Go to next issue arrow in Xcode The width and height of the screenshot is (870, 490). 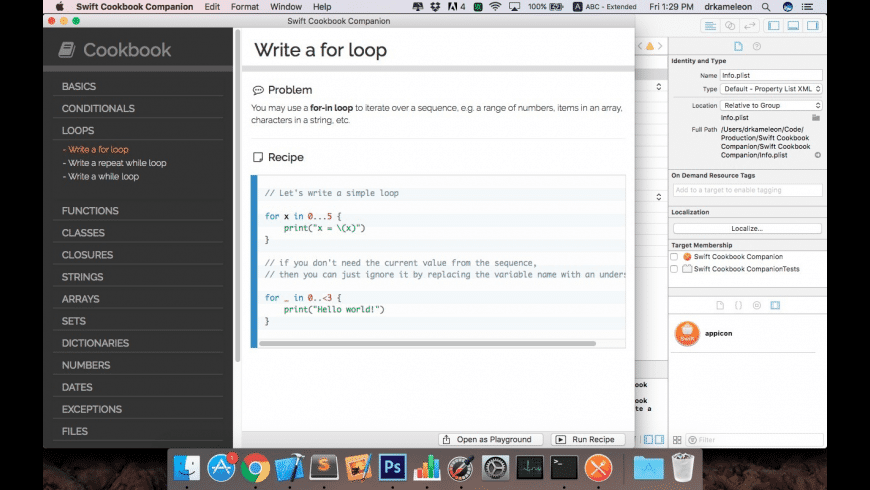[x=660, y=46]
